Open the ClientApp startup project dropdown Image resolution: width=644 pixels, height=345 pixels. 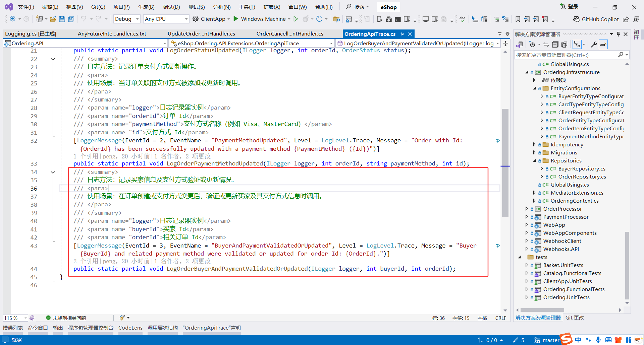pos(228,19)
